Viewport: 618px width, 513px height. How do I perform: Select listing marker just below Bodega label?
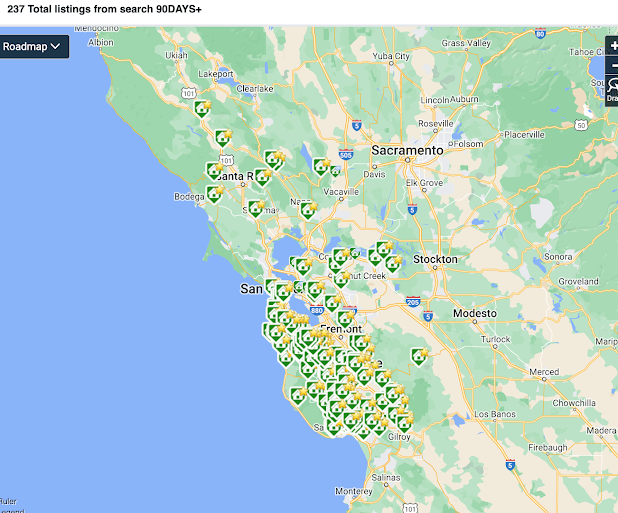(x=214, y=195)
